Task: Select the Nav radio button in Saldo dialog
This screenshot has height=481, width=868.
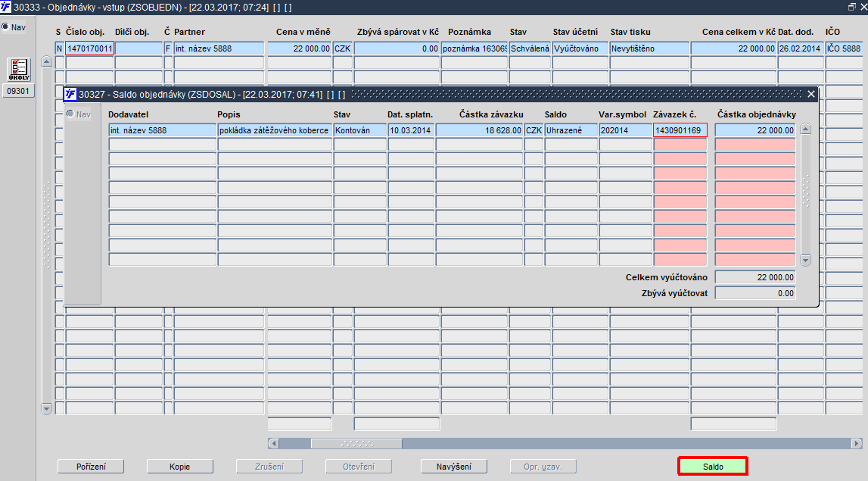Action: click(x=70, y=114)
